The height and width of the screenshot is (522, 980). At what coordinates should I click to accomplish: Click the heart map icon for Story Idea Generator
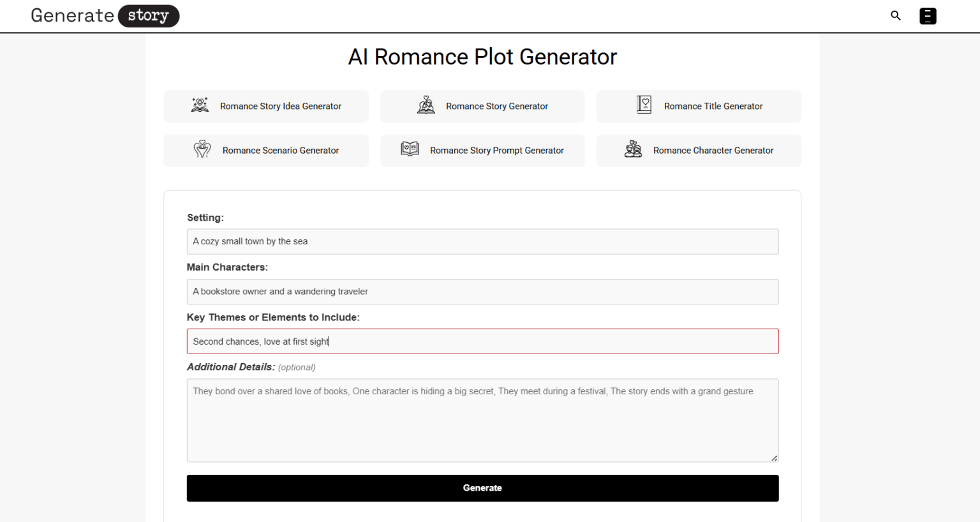pyautogui.click(x=200, y=105)
